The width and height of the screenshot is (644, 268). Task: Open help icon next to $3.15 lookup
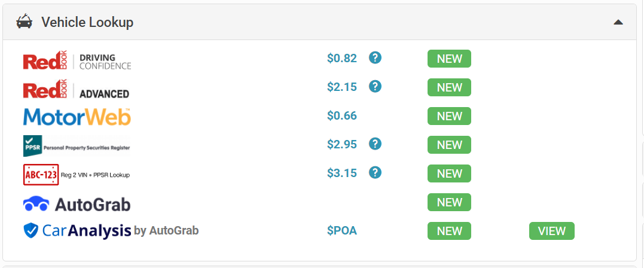pyautogui.click(x=375, y=173)
